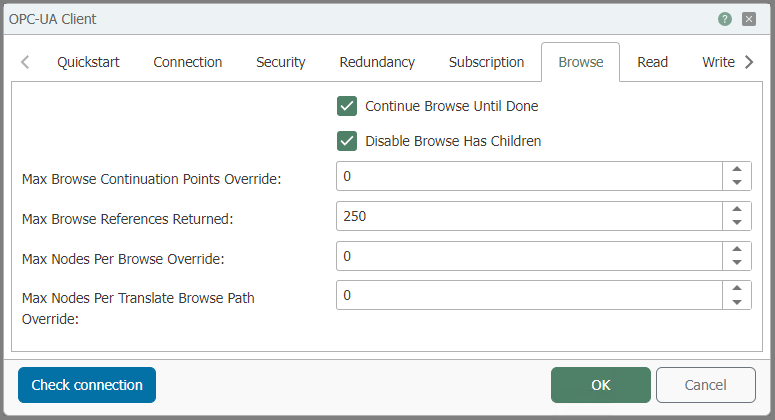Image resolution: width=775 pixels, height=420 pixels.
Task: Decrement Max Browse References Returned spinner
Action: click(x=737, y=223)
